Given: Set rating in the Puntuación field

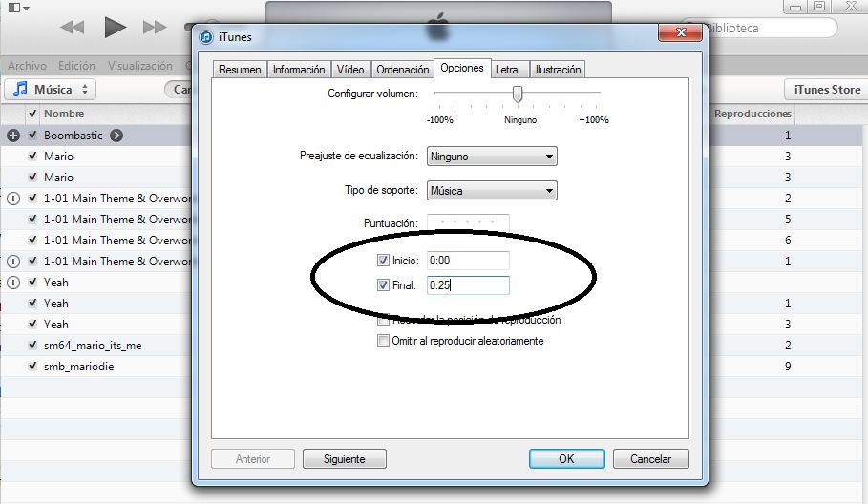Looking at the screenshot, I should (468, 222).
